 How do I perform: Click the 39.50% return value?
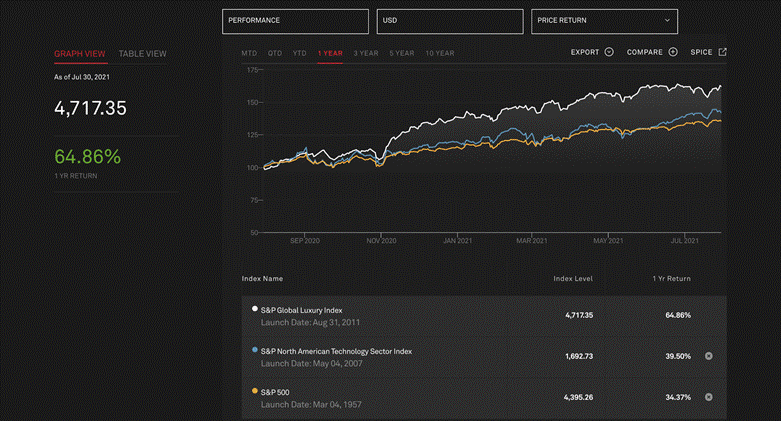tap(678, 356)
